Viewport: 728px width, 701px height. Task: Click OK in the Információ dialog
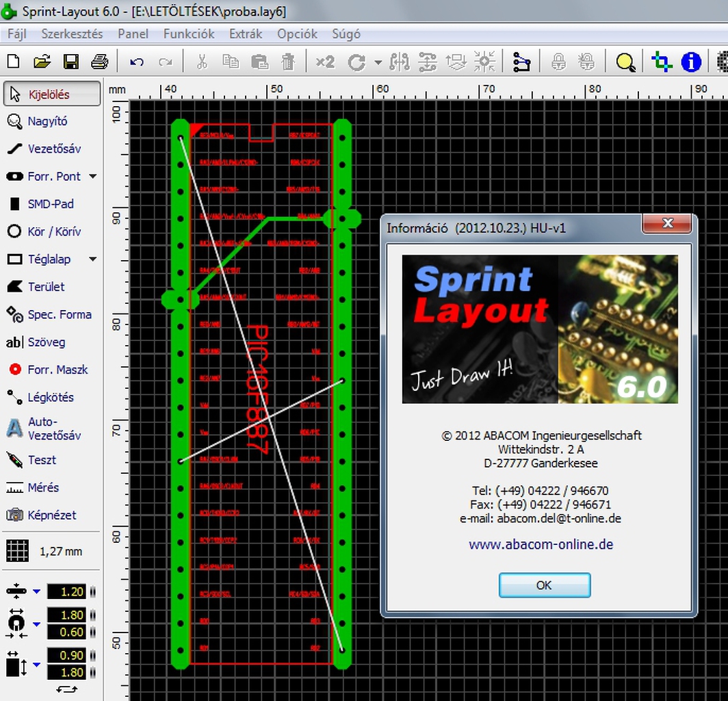pos(544,585)
